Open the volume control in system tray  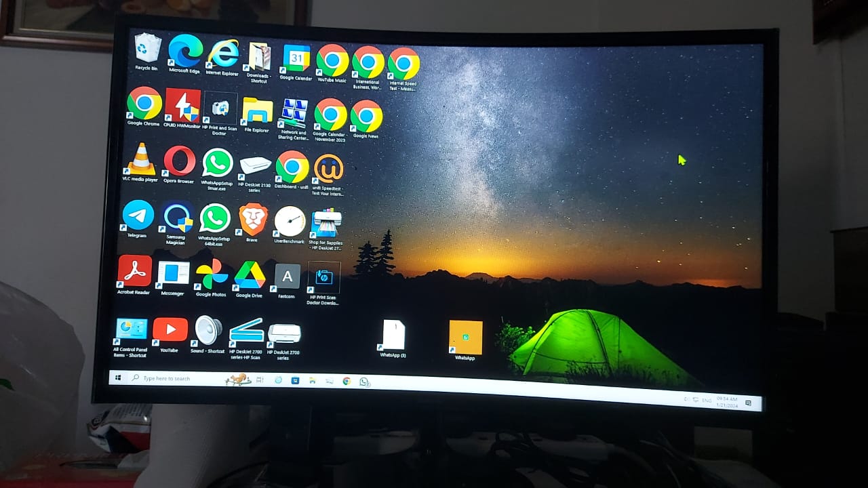click(x=686, y=399)
